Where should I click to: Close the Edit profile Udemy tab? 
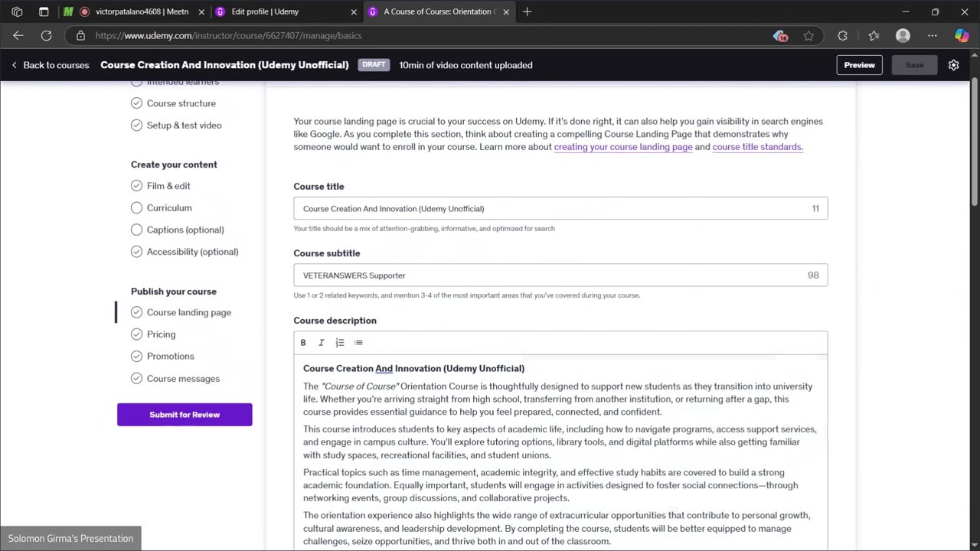(x=354, y=11)
